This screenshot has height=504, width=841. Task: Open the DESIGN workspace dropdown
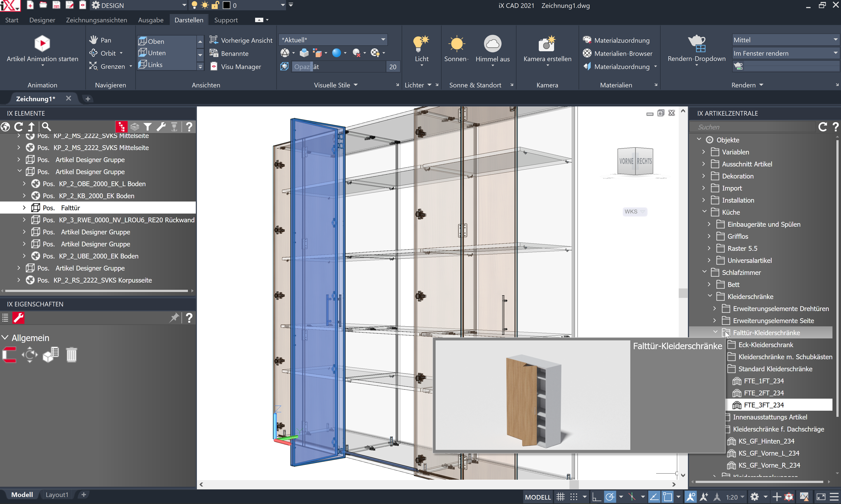pyautogui.click(x=139, y=5)
